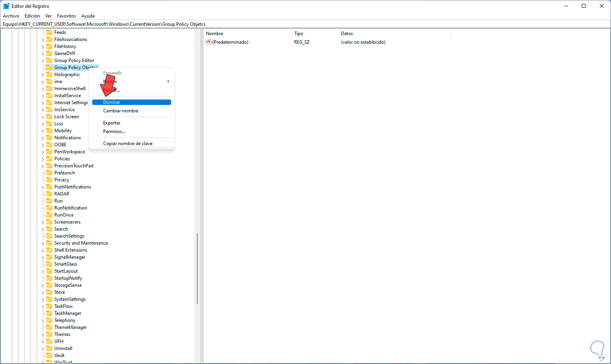Select the RunNotification key
611x364 pixels.
click(x=71, y=208)
